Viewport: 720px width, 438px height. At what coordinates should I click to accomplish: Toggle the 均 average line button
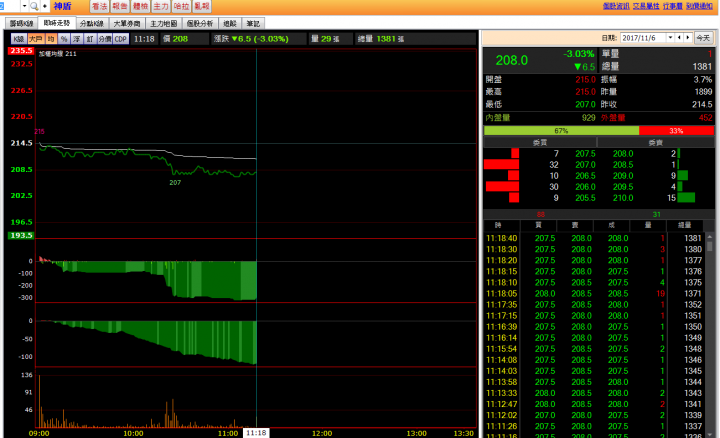pos(51,39)
